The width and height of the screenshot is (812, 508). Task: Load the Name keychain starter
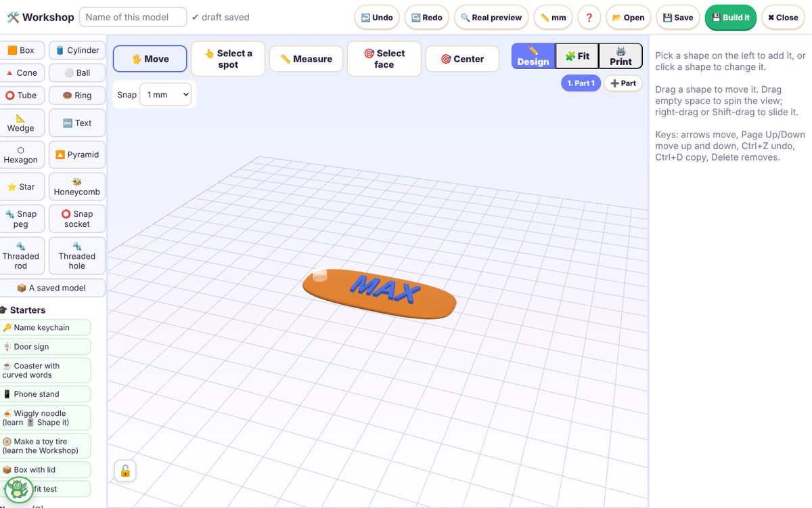coord(45,328)
